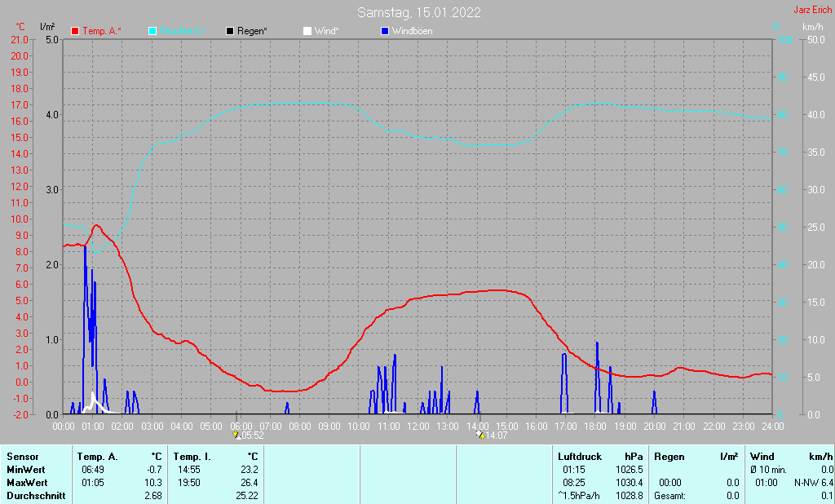835x504 pixels.
Task: Click the Regen* legend label
Action: pos(252,31)
